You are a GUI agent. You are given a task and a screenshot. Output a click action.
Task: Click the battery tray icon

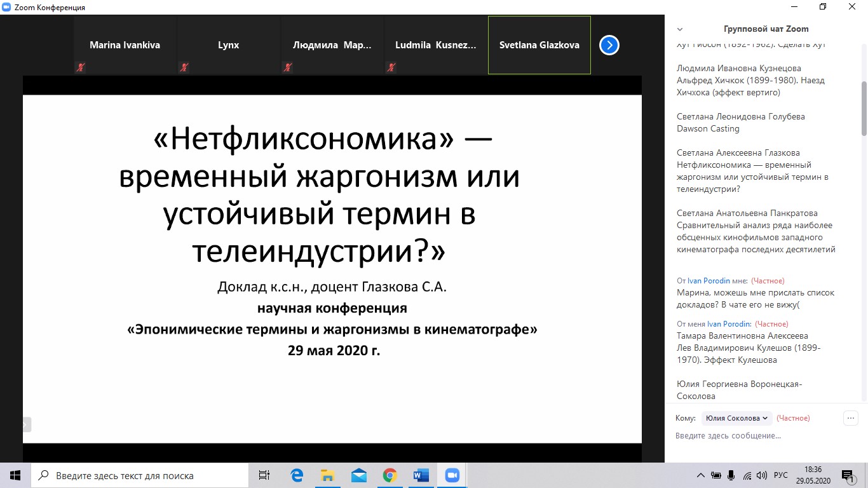pyautogui.click(x=716, y=475)
